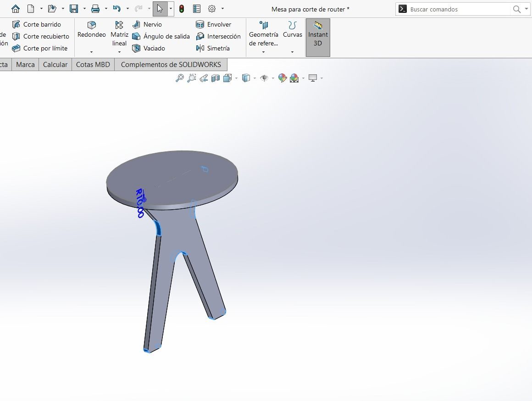This screenshot has height=401, width=532.
Task: Open the Options gear
Action: [x=212, y=9]
